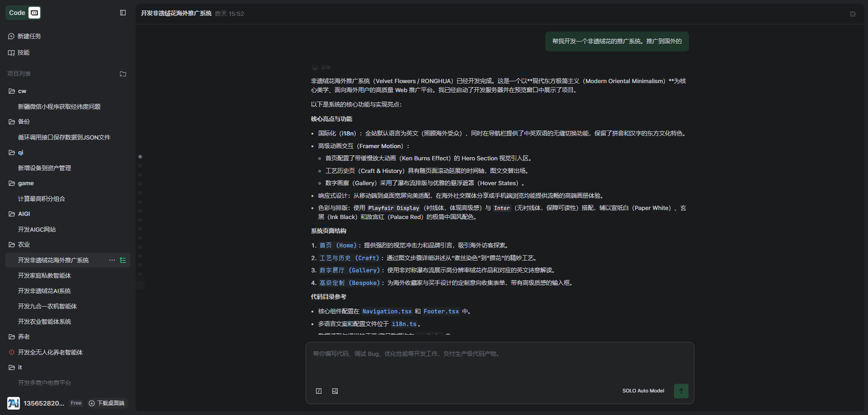Click the new project folder icon
Viewport: 868px width, 415px height.
[x=123, y=74]
